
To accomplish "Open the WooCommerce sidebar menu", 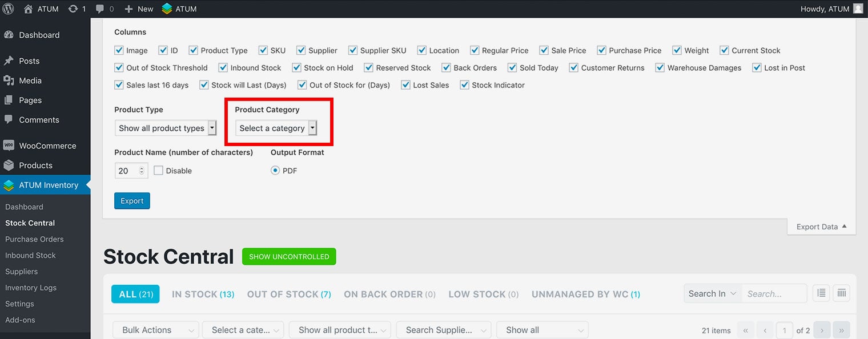I will pyautogui.click(x=47, y=146).
